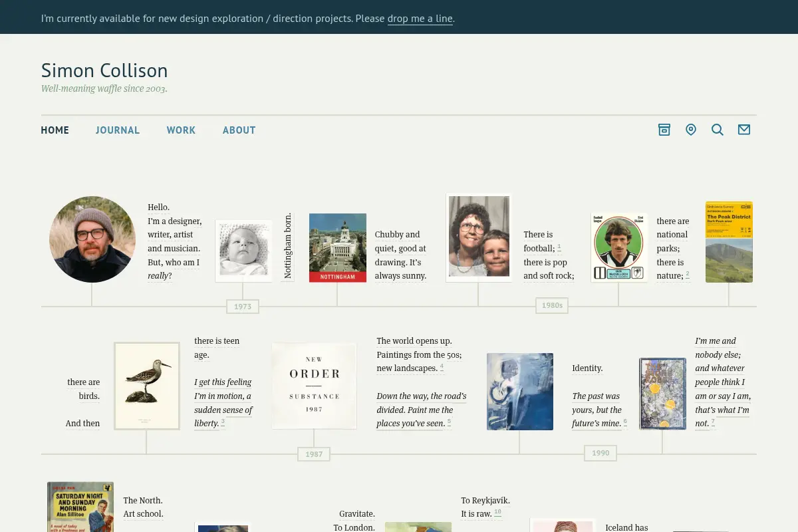Image resolution: width=798 pixels, height=532 pixels.
Task: Click the 1987 timeline marker
Action: click(314, 454)
